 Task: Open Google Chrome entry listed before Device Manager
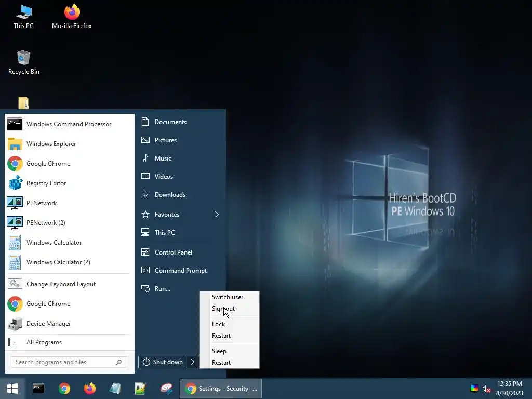point(69,303)
